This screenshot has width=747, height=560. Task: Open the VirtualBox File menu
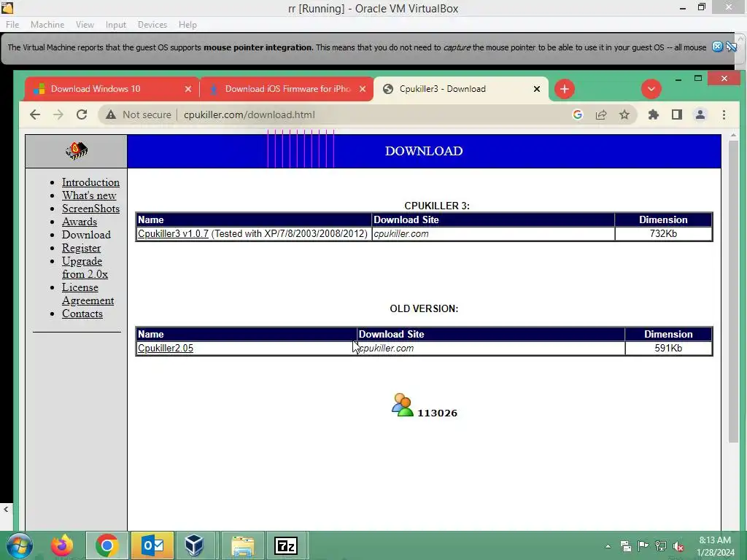pyautogui.click(x=12, y=25)
